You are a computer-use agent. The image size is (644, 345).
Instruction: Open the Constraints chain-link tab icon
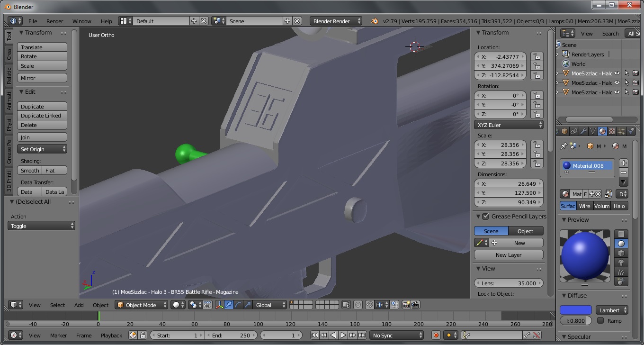[x=574, y=131]
